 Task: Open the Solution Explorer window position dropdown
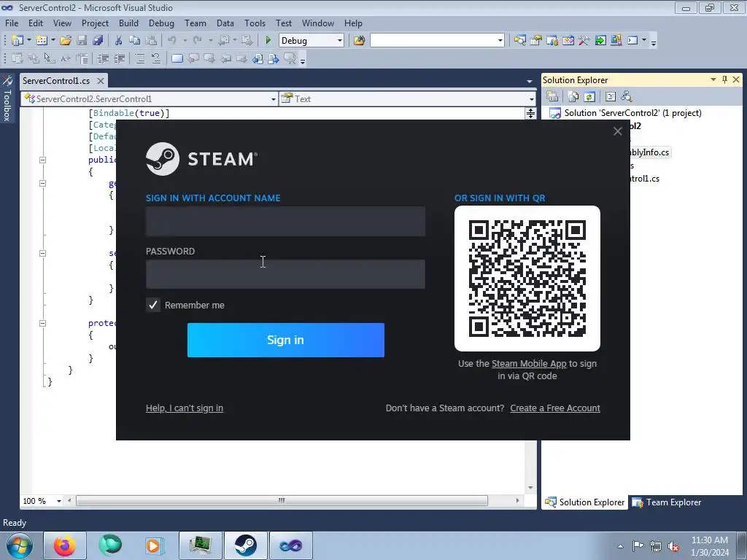713,79
